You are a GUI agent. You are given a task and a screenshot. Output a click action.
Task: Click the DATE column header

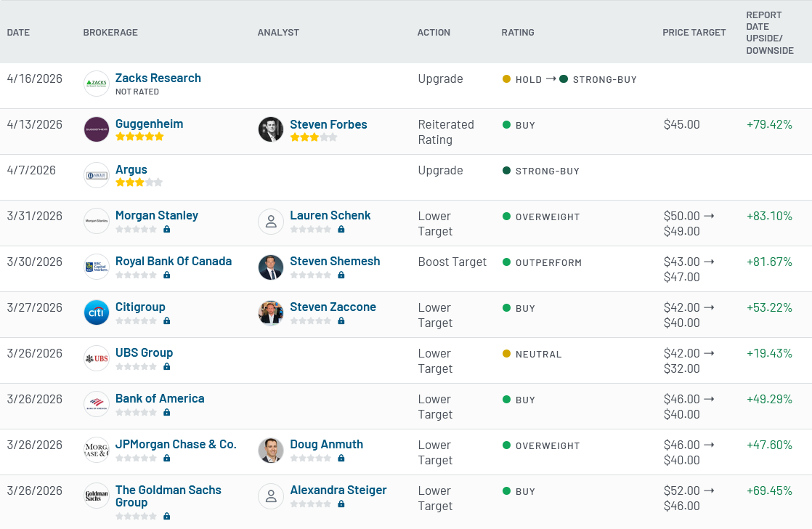[18, 32]
